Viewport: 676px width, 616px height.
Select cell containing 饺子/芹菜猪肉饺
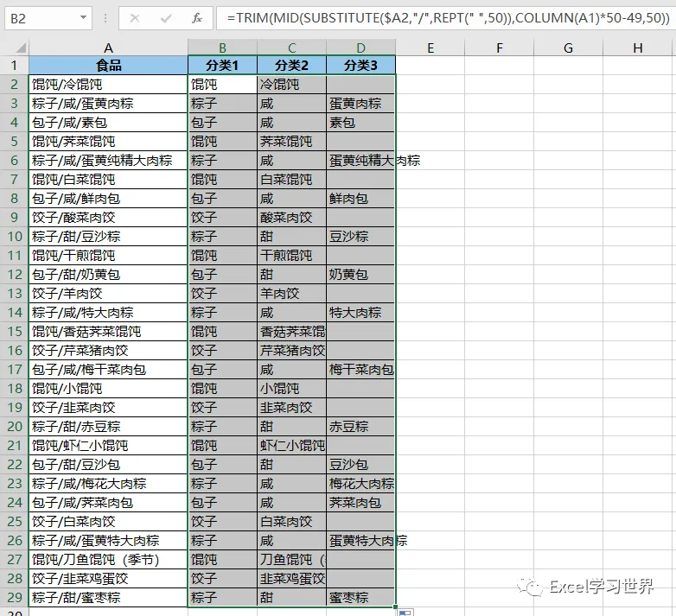108,350
